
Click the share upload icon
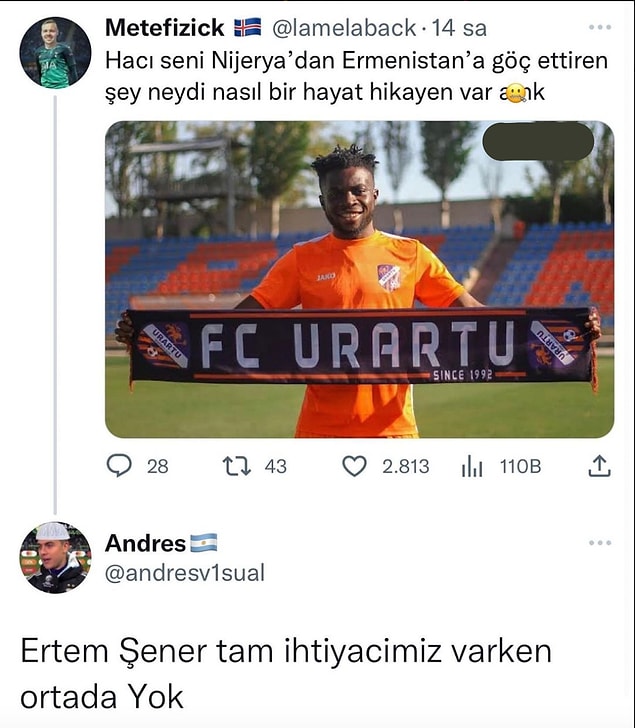(x=599, y=466)
